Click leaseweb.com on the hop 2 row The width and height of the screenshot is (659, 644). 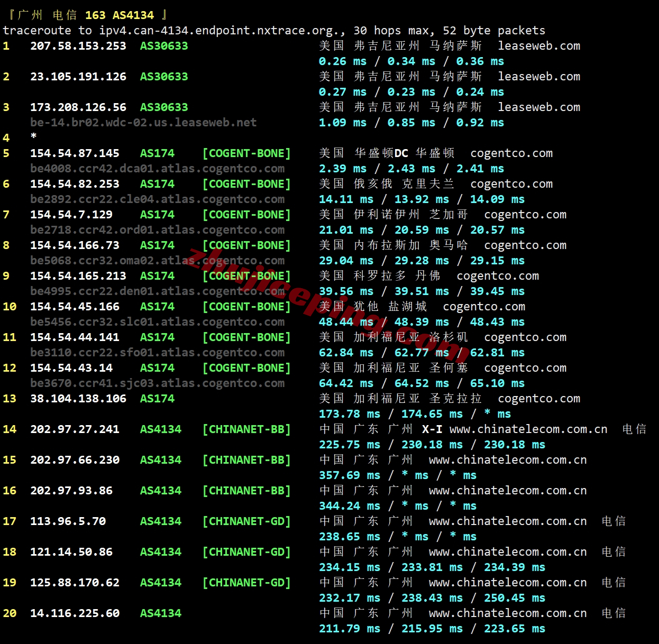click(539, 77)
